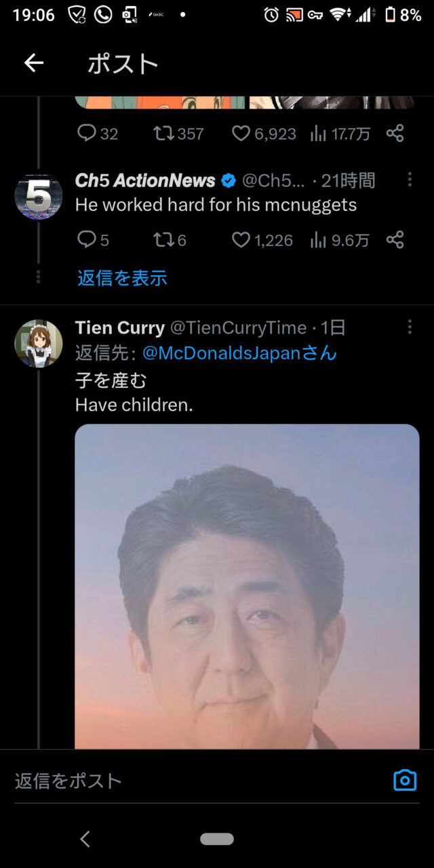Screen dimensions: 434x868
Task: Open more options for Ch5 ActionNews post
Action: [x=410, y=180]
